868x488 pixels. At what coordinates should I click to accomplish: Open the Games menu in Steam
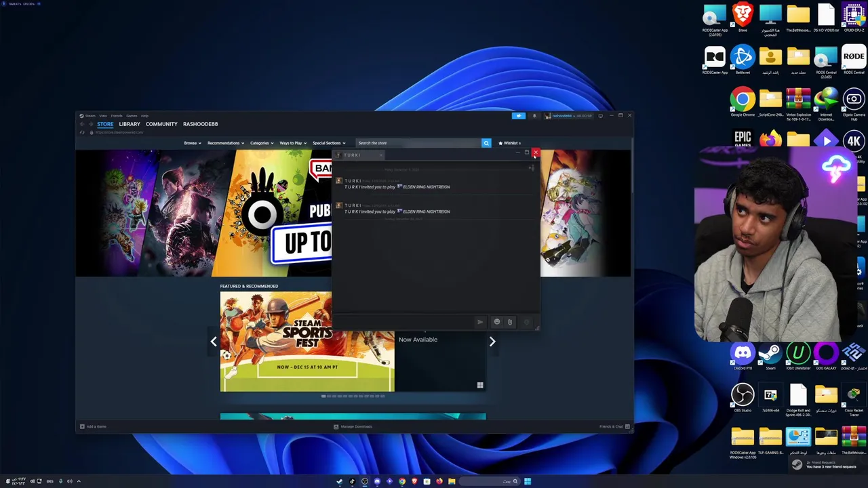point(132,116)
